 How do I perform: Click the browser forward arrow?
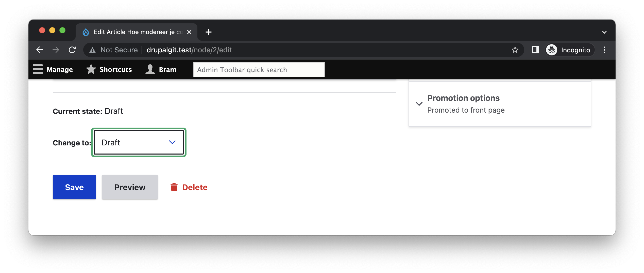point(56,50)
